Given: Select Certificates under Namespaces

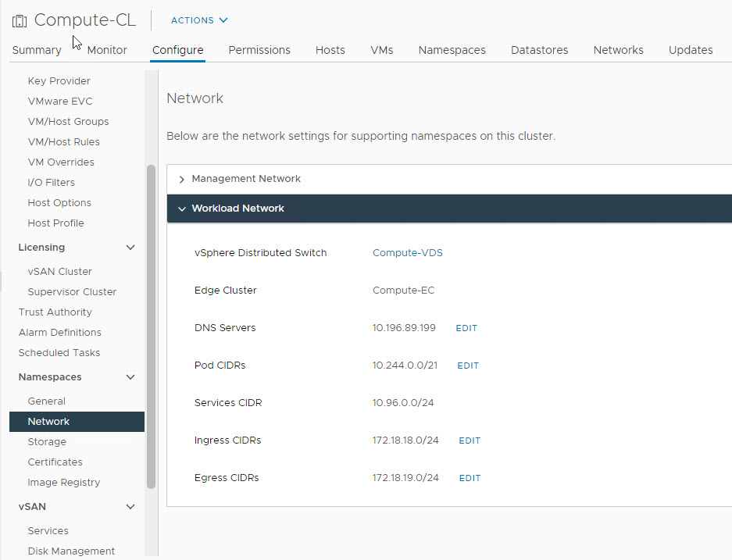Looking at the screenshot, I should (x=55, y=462).
